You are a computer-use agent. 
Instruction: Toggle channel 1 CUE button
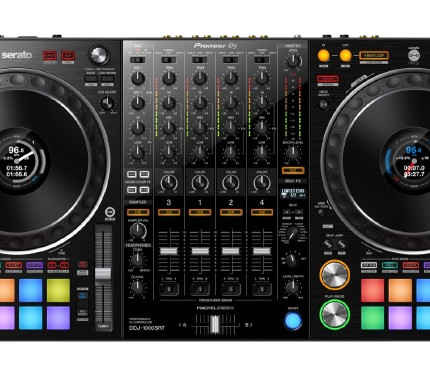200,212
